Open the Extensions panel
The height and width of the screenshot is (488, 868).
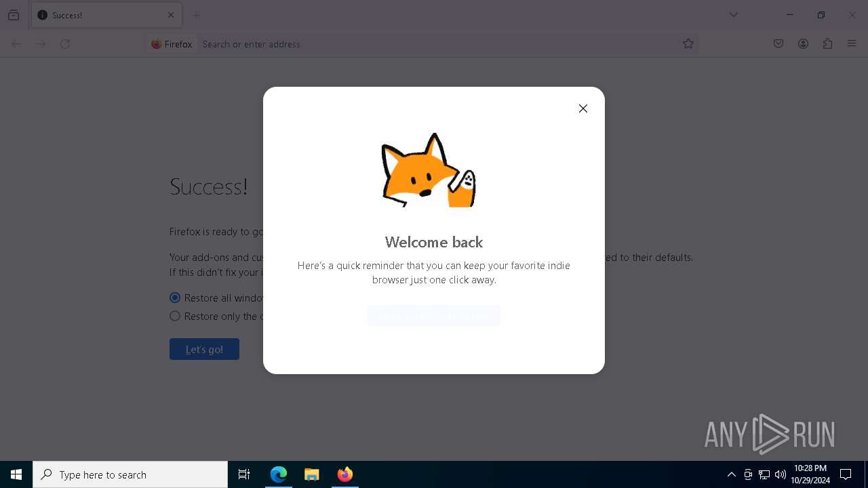pos(827,44)
